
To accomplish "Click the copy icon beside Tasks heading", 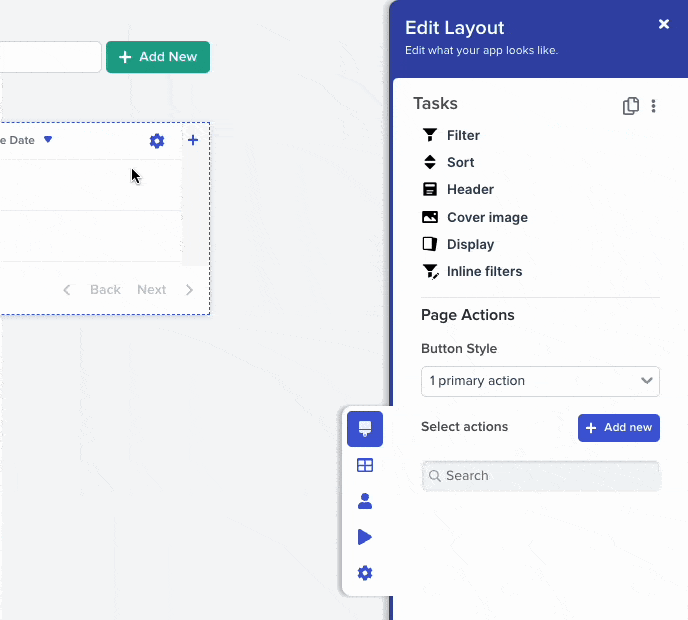I will (x=630, y=106).
